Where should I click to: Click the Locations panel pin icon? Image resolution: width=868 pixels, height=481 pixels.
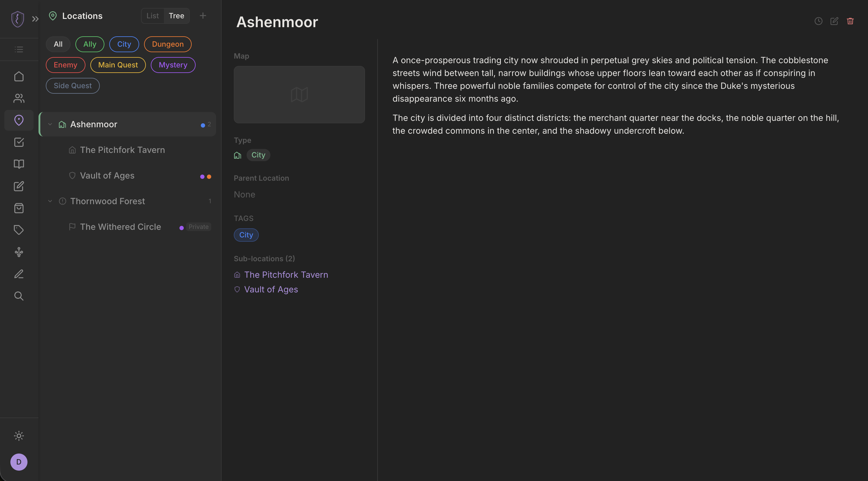click(52, 16)
